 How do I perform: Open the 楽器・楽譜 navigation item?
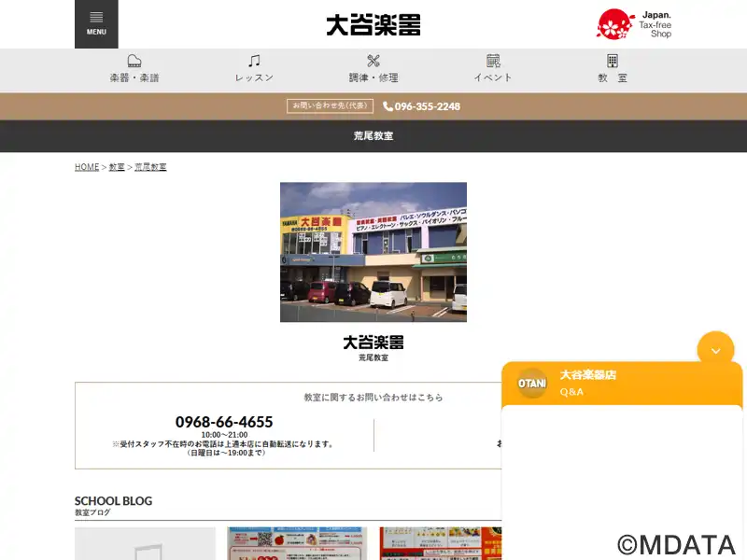click(x=134, y=70)
